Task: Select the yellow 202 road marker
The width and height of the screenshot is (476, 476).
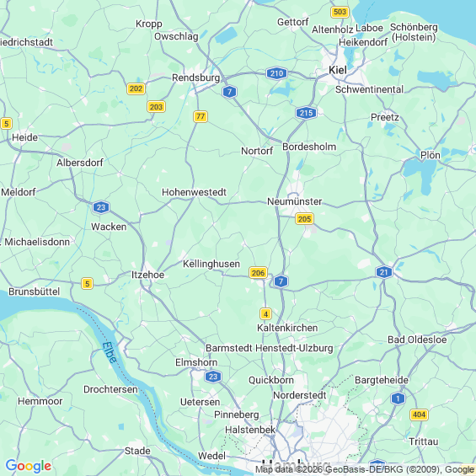Action: tap(136, 88)
